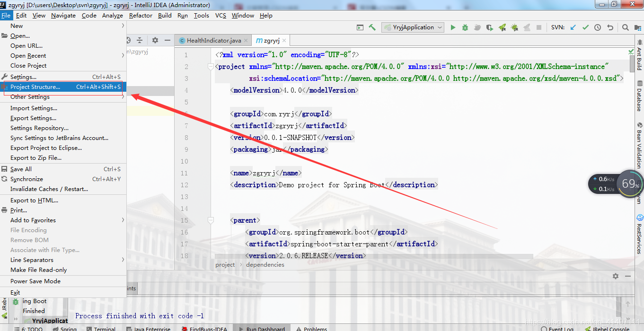Close the HealthIndicator.java tab
This screenshot has height=331, width=644.
[x=246, y=41]
